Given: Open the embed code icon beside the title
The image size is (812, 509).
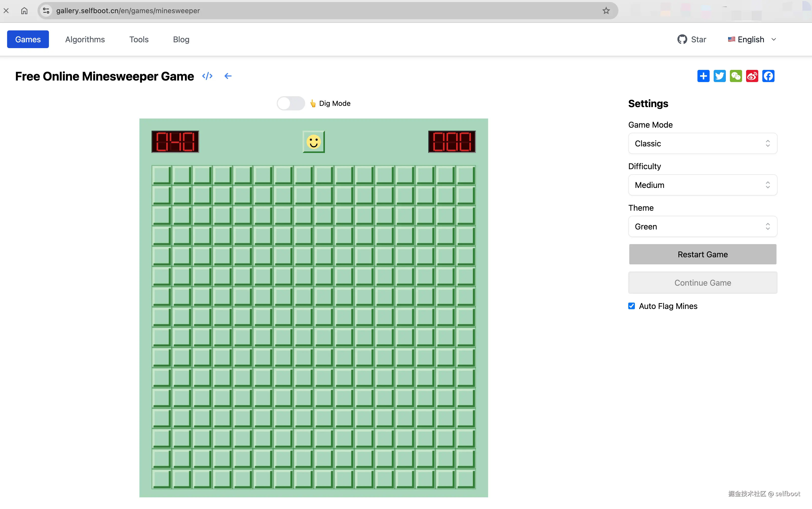Looking at the screenshot, I should (x=207, y=76).
